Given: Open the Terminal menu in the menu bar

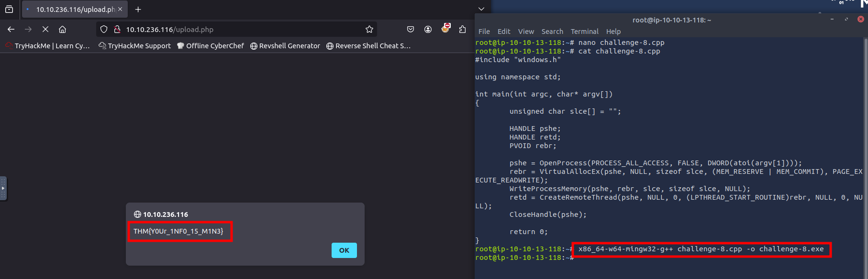Looking at the screenshot, I should point(585,32).
